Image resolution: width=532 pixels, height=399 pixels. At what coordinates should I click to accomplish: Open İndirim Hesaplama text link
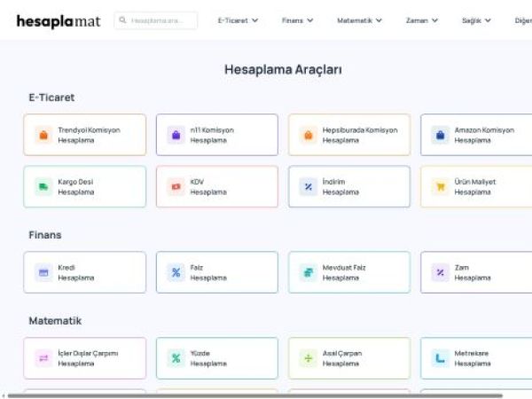click(340, 186)
